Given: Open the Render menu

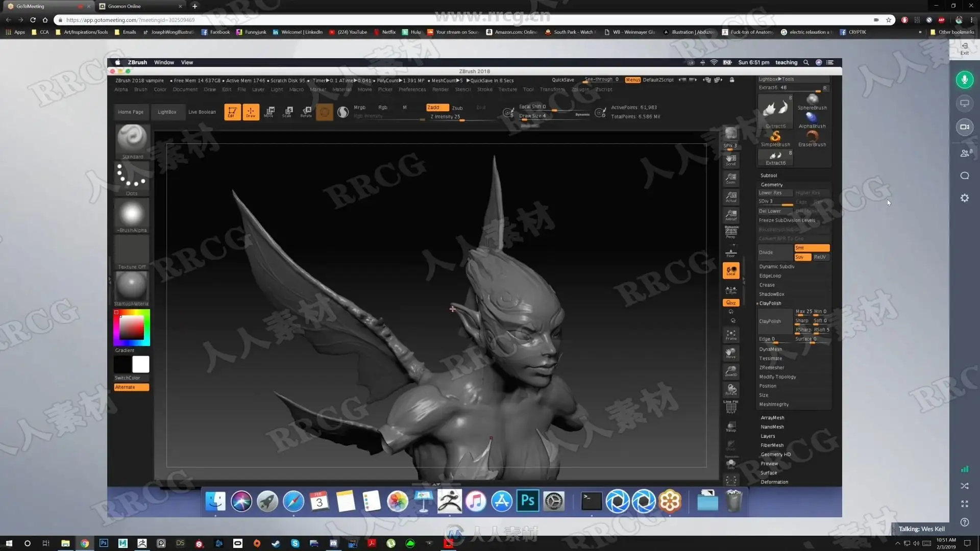Looking at the screenshot, I should coord(440,89).
